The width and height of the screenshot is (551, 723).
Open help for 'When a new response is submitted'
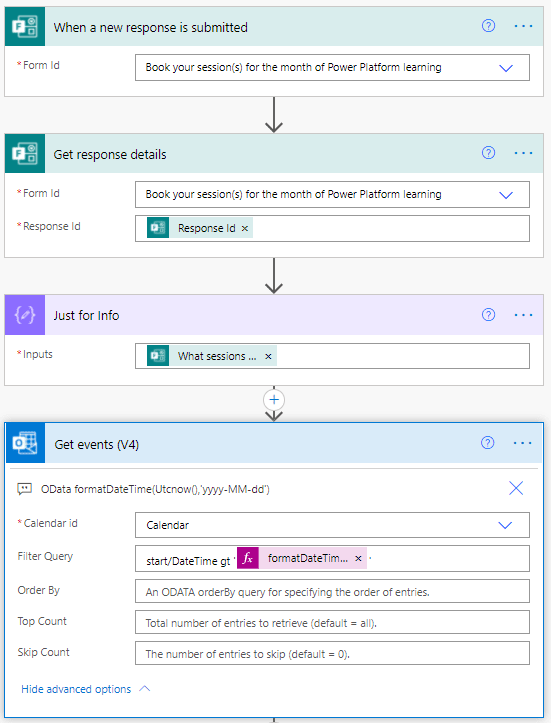click(488, 26)
